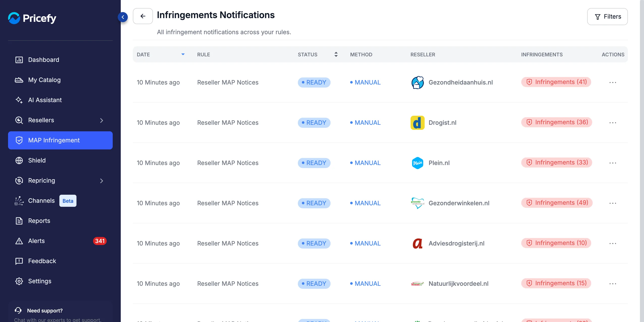644x322 pixels.
Task: Click the Feedback icon
Action: 19,261
